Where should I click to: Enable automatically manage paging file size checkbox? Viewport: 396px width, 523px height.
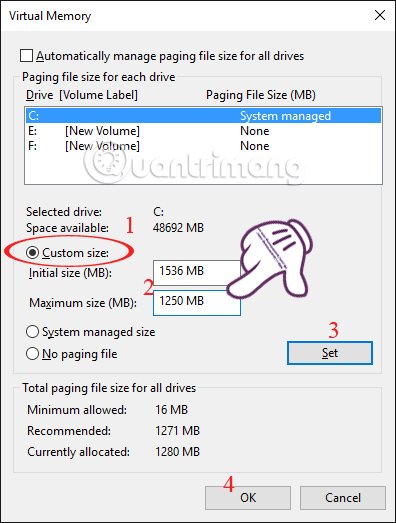[26, 56]
